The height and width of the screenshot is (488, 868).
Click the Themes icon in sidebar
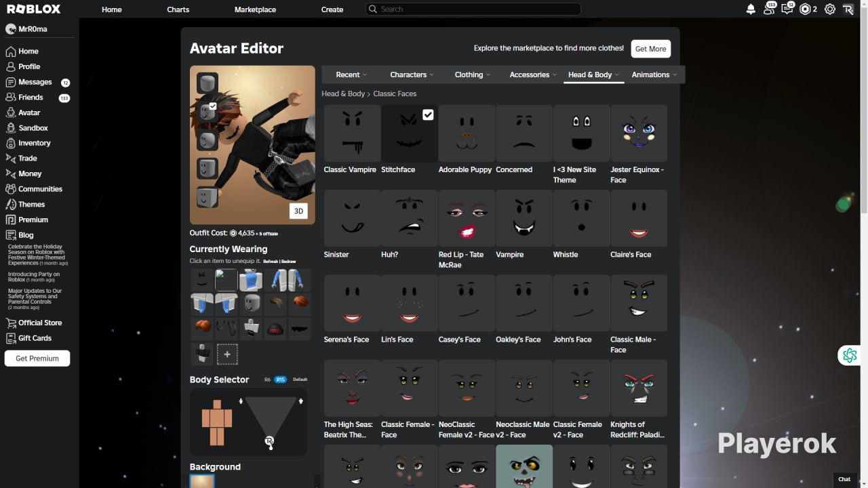pos(11,205)
